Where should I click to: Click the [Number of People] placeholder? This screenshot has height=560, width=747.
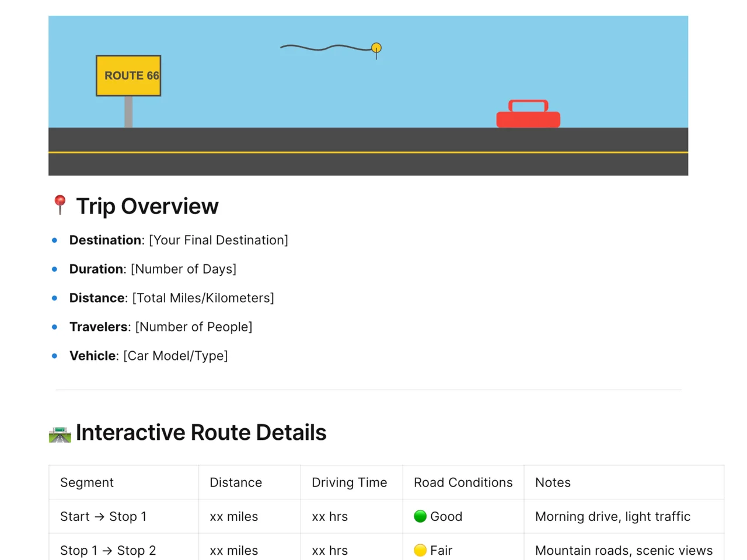pos(194,327)
